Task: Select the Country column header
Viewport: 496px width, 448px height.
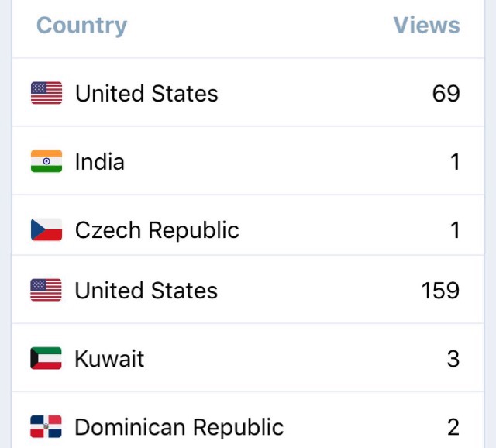Action: 81,26
